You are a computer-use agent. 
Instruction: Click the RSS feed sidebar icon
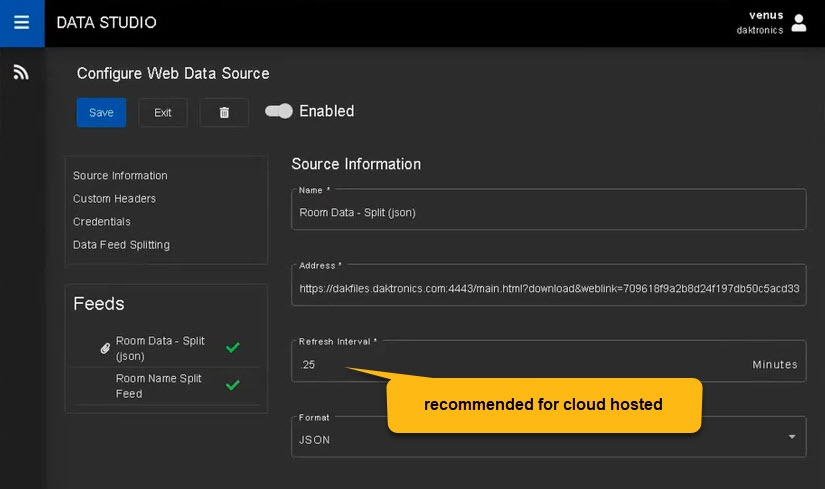tap(21, 72)
